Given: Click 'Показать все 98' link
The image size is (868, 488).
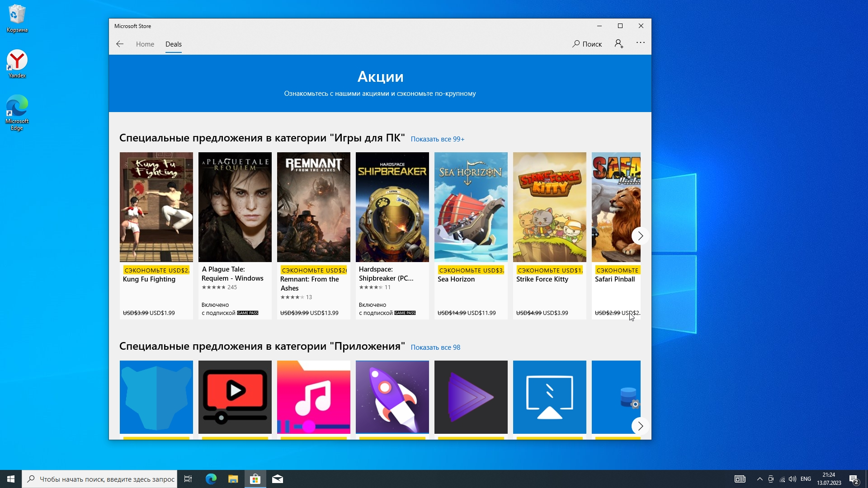Looking at the screenshot, I should pyautogui.click(x=435, y=347).
